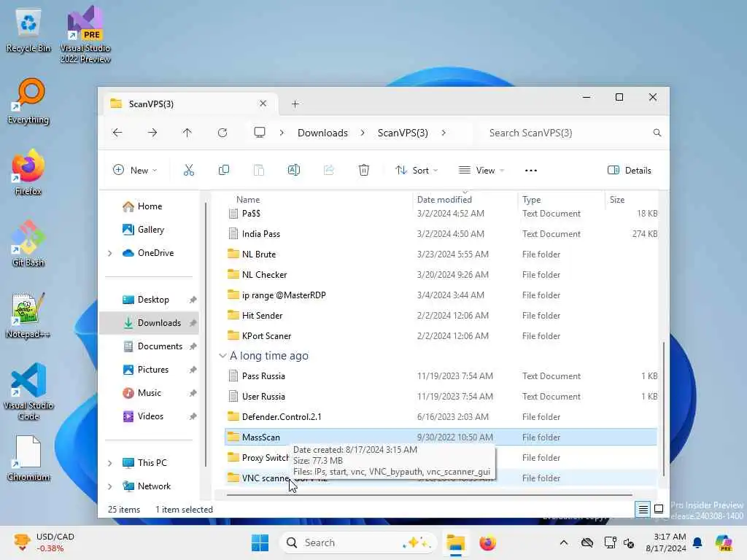Click the Rename icon in toolbar
747x560 pixels.
pyautogui.click(x=294, y=170)
